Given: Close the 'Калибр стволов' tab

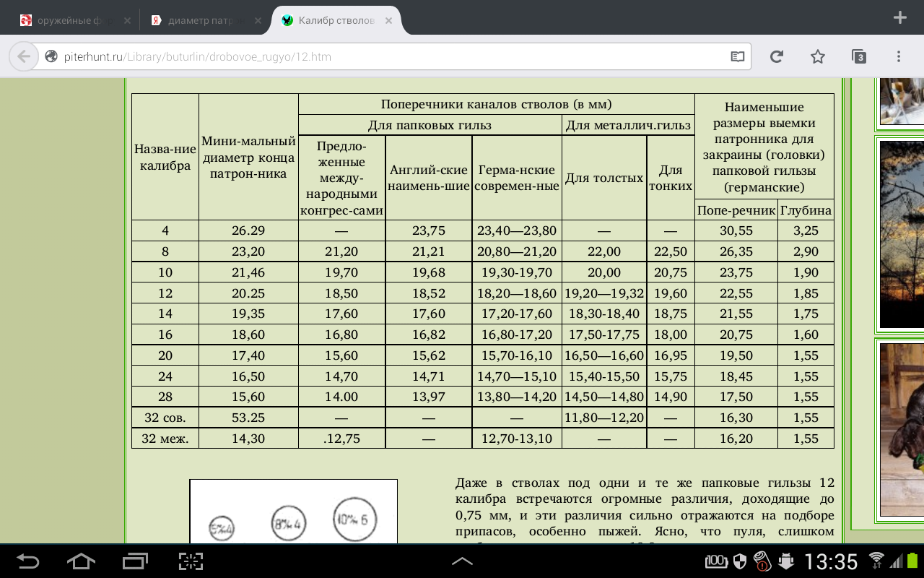Looking at the screenshot, I should (x=388, y=21).
